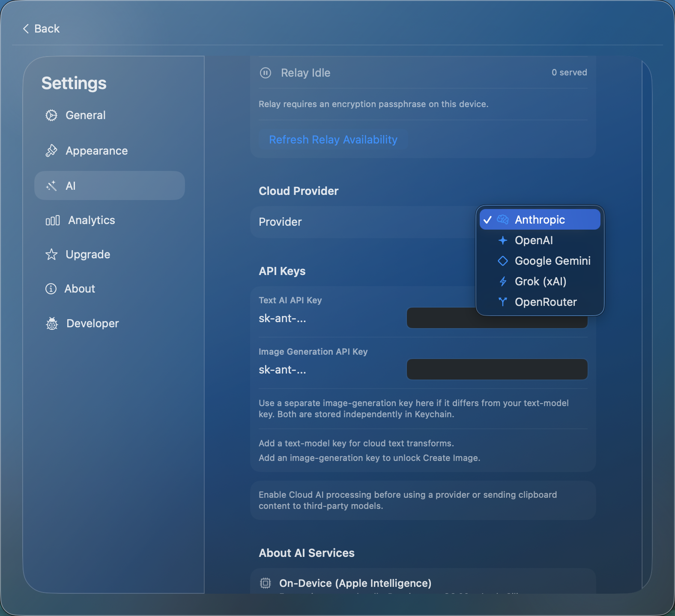This screenshot has width=675, height=616.
Task: Pick OpenRouter from provider list
Action: [540, 302]
